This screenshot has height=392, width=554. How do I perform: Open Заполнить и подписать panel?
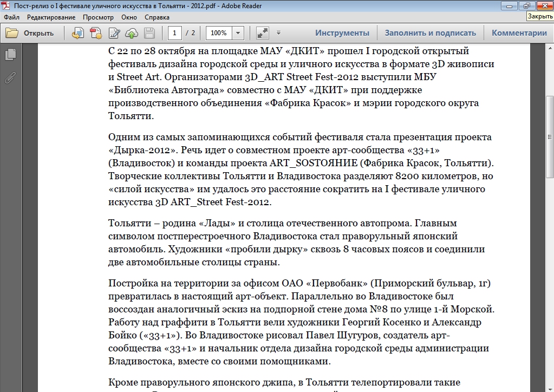(x=431, y=33)
